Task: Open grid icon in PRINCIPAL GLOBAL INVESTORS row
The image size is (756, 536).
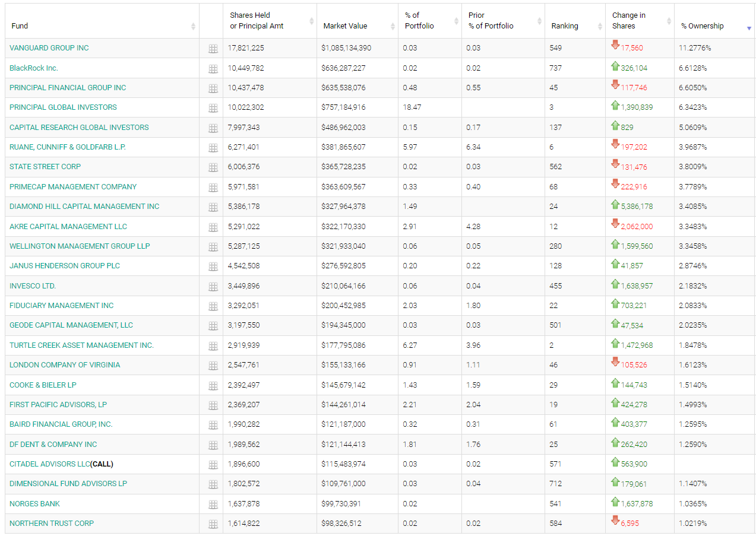Action: [213, 109]
